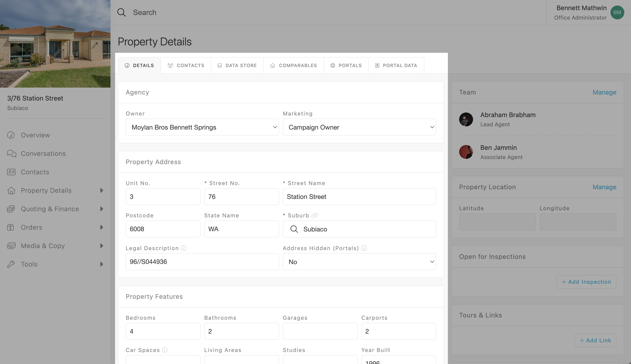Click the Contacts card icon in sidebar

11,172
